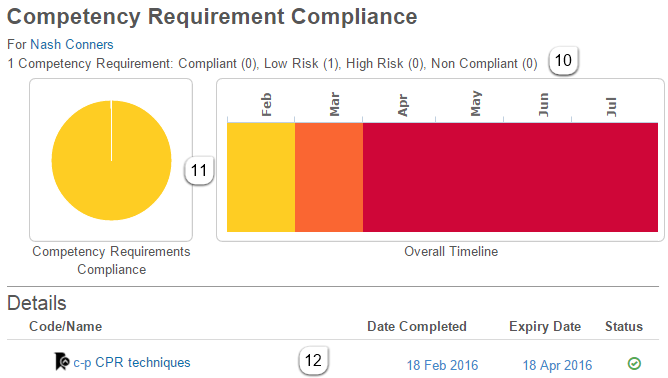The height and width of the screenshot is (378, 668).
Task: Click the Date Completed column header
Action: click(417, 326)
